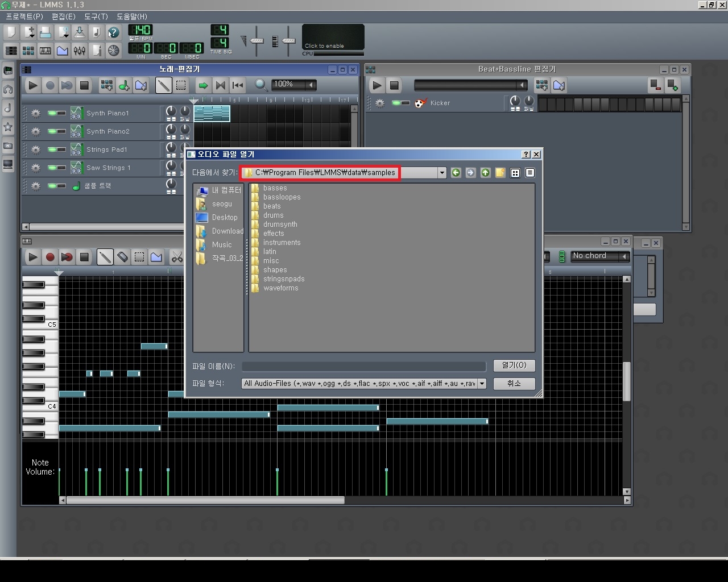The image size is (728, 582).
Task: Mute the Synth Piano2 track
Action: coord(52,131)
